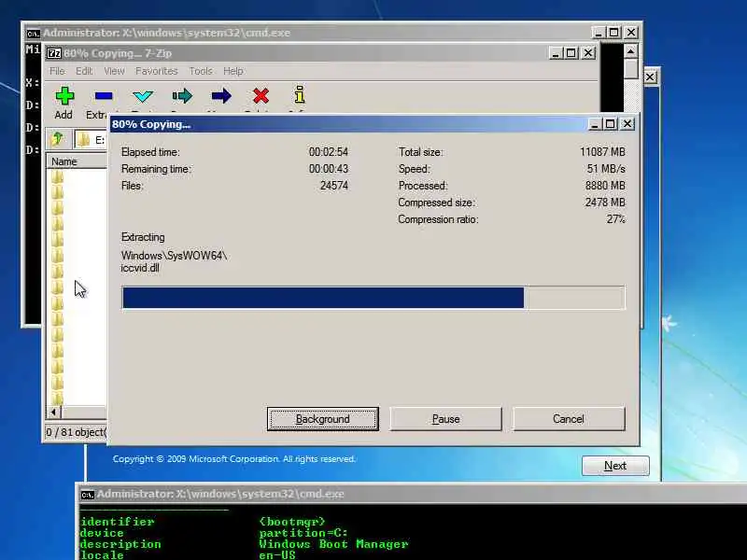Click the green Add icon in 7-Zip
747x560 pixels.
coord(64,96)
